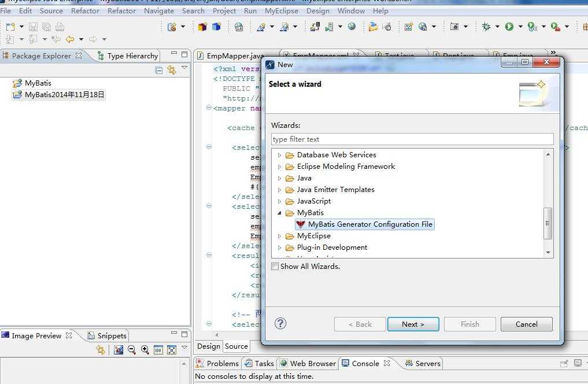Click Link with Editor in Package Explorer
The image size is (588, 384).
[172, 70]
